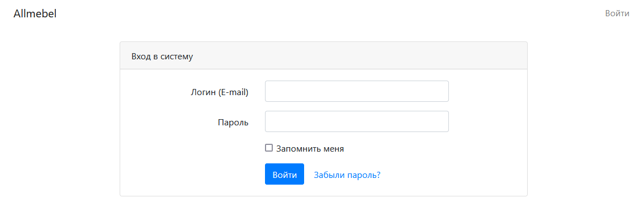Place cursor in the email login box

coord(357,91)
